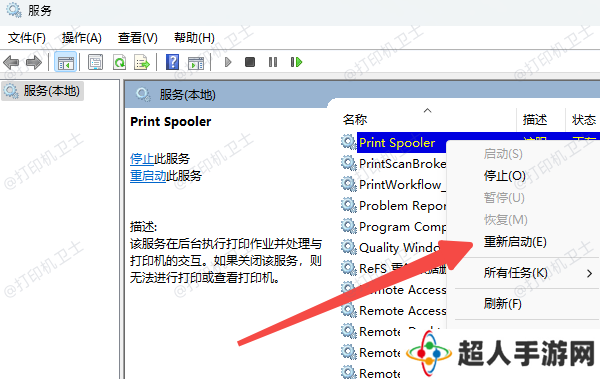This screenshot has height=379, width=600.
Task: Open the 操作(A) menu
Action: pyautogui.click(x=82, y=38)
